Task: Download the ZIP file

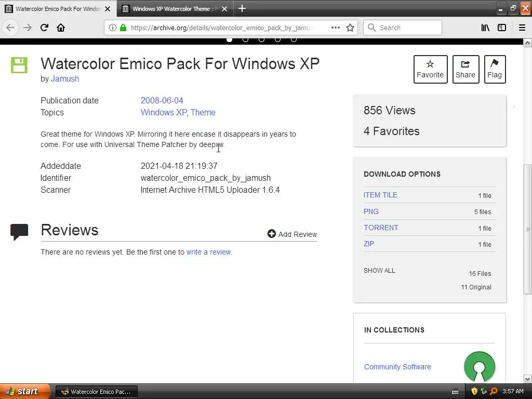Action: pyautogui.click(x=368, y=244)
